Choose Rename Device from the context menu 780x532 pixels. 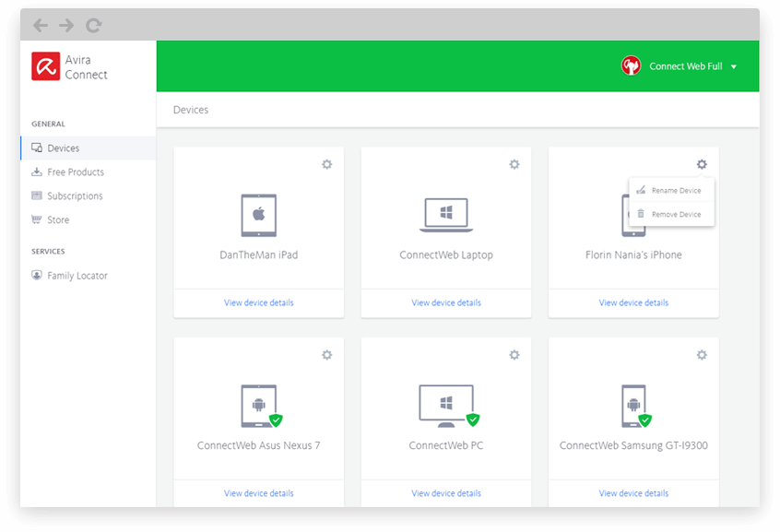pyautogui.click(x=675, y=190)
